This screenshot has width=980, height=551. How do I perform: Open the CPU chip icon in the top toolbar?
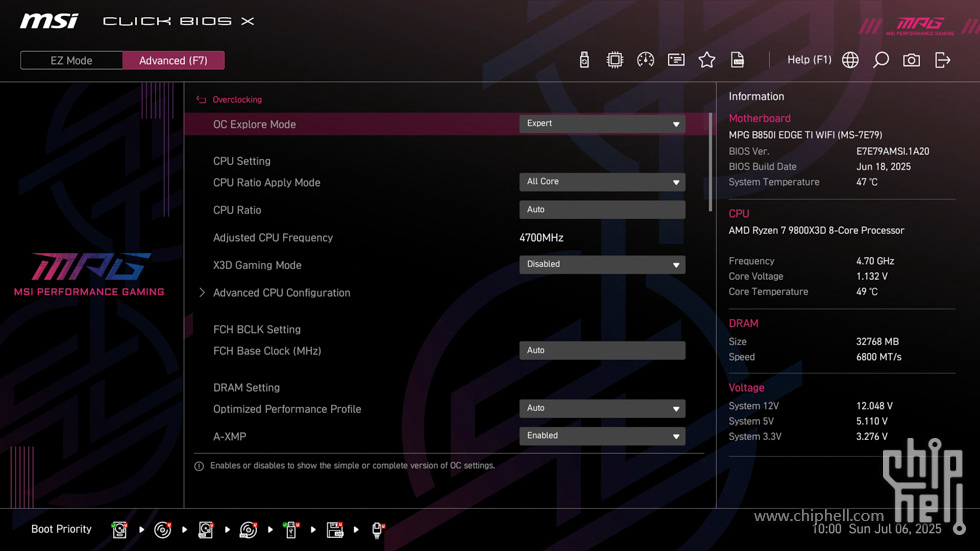point(614,60)
